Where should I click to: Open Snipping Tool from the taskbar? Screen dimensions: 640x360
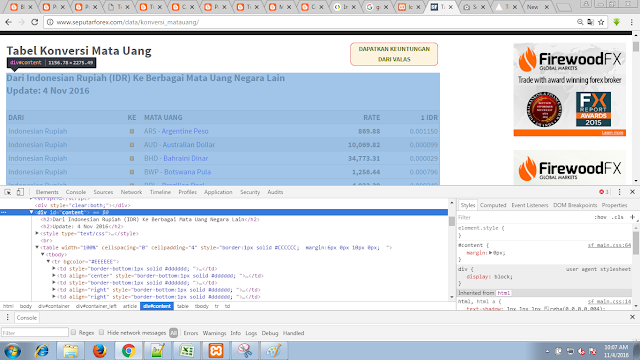click(244, 351)
